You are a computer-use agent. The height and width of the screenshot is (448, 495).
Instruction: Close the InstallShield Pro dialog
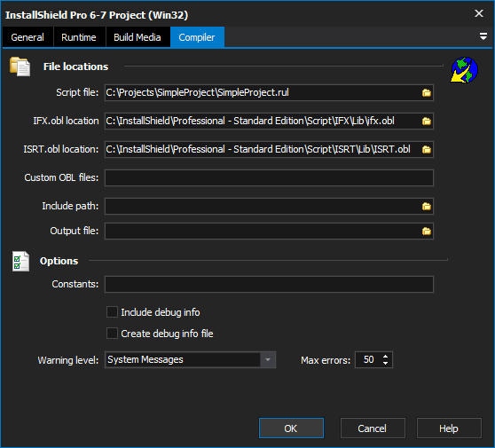click(x=479, y=13)
